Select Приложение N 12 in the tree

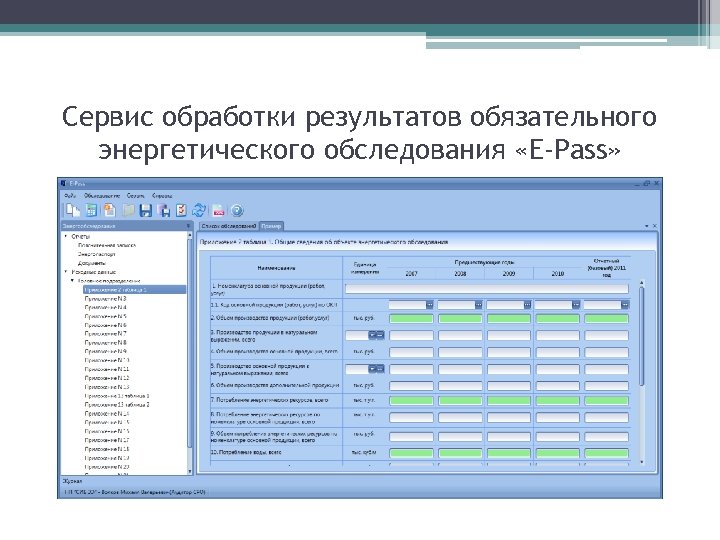107,378
